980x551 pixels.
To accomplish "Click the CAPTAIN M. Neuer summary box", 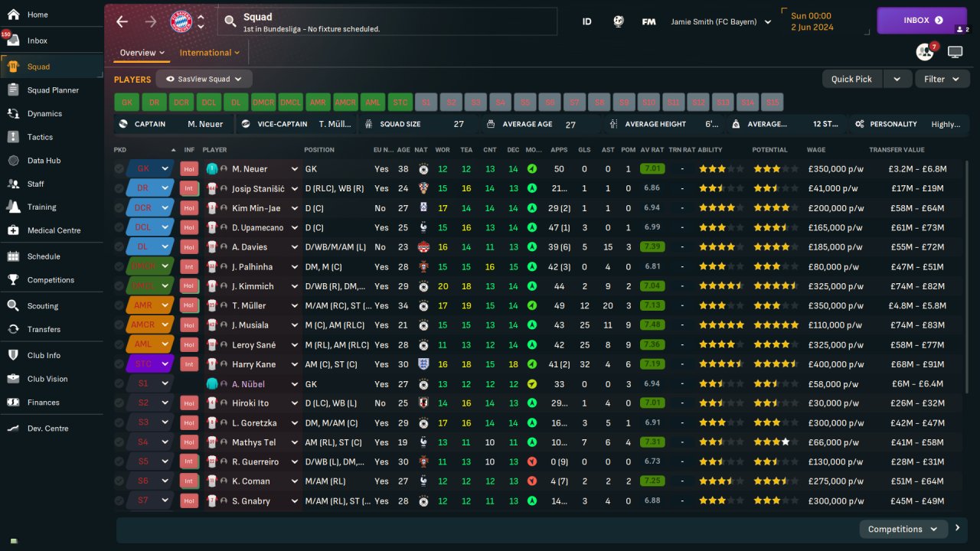I will (173, 124).
